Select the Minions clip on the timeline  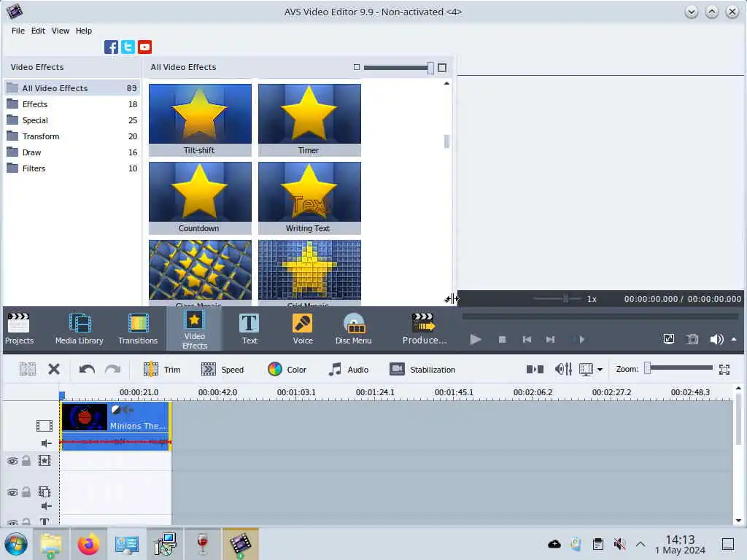click(x=116, y=426)
